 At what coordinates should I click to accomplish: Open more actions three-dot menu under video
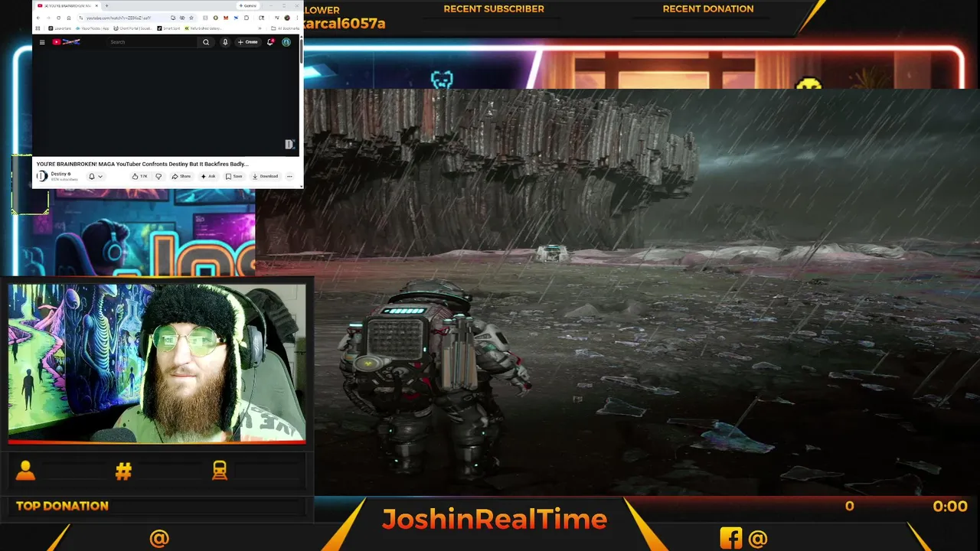(289, 177)
